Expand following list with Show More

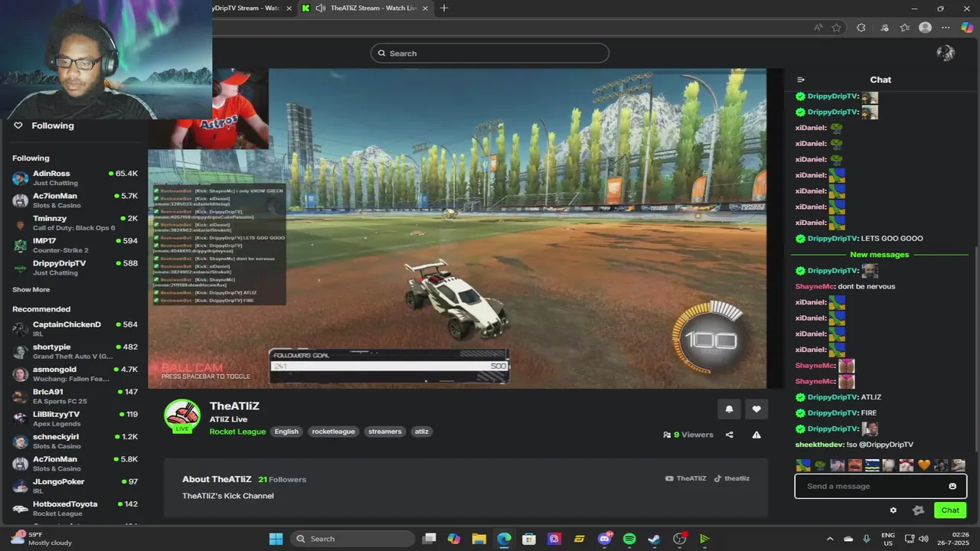point(31,290)
